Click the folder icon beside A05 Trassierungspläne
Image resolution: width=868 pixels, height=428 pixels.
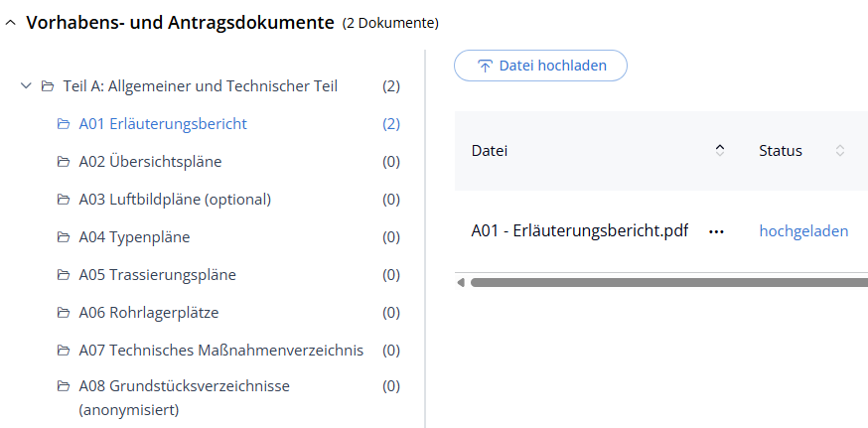64,275
